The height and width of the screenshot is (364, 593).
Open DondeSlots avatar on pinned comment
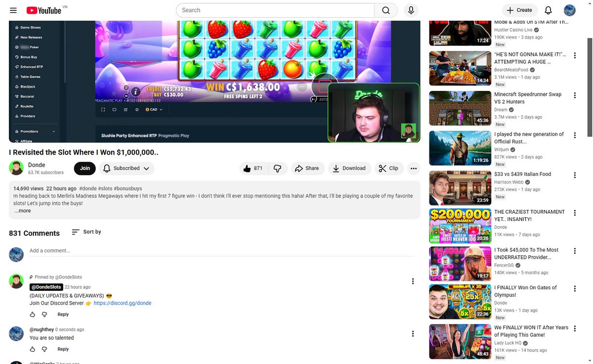16,282
